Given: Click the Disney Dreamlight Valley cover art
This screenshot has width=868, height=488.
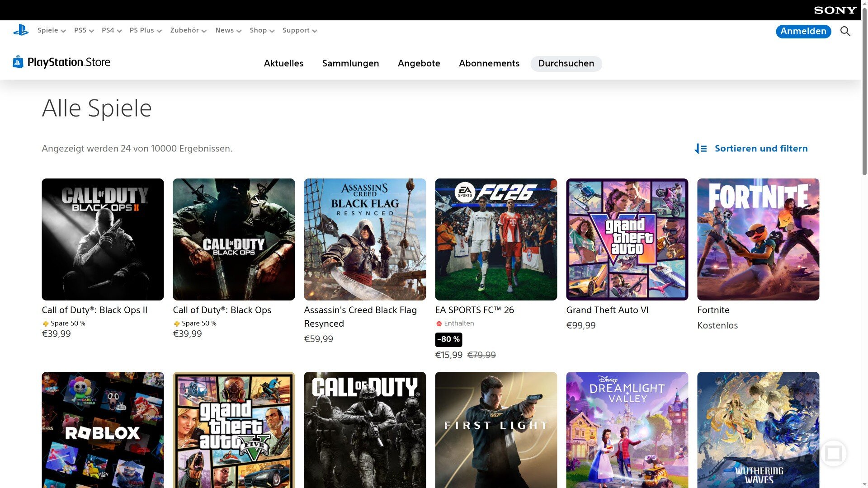Looking at the screenshot, I should tap(627, 430).
